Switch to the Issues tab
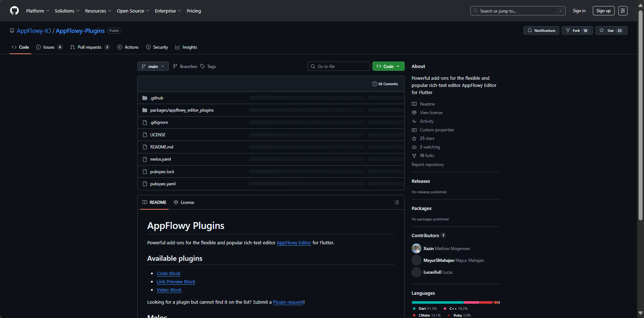644x318 pixels. click(x=49, y=47)
